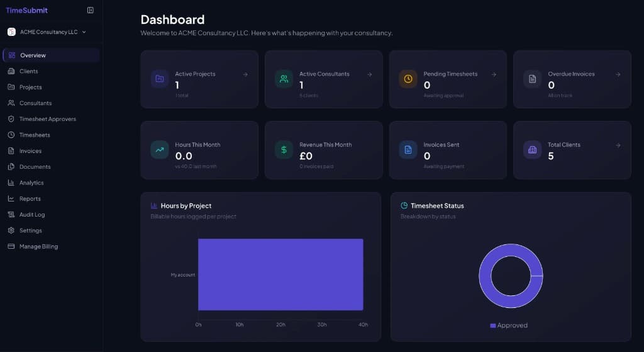
Task: Click the 'Billable hours logged per project' subtitle
Action: pos(194,216)
